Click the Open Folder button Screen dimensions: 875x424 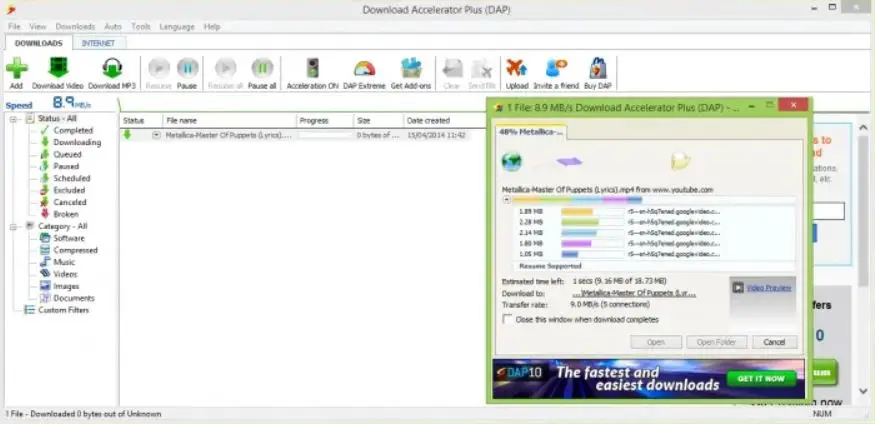(x=717, y=342)
